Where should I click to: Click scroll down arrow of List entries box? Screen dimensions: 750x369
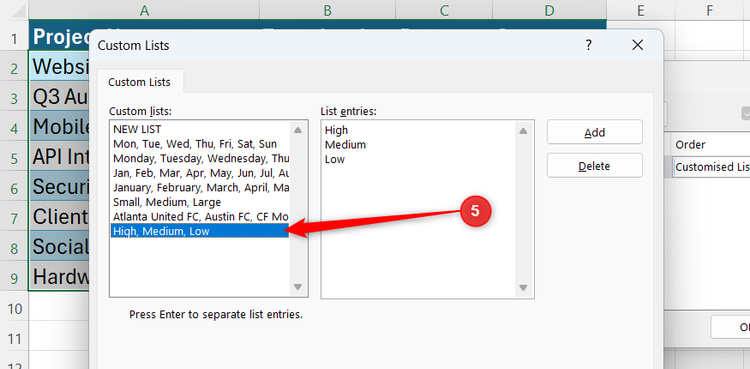click(x=523, y=287)
